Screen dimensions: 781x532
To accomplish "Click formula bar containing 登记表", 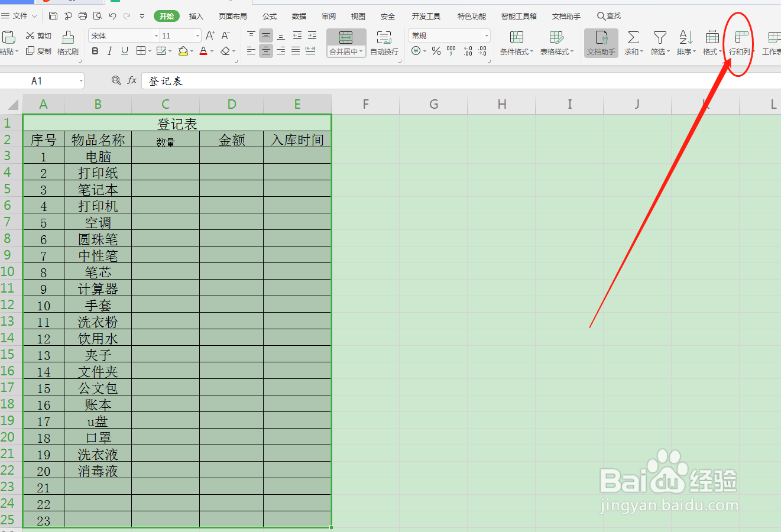I will point(461,81).
